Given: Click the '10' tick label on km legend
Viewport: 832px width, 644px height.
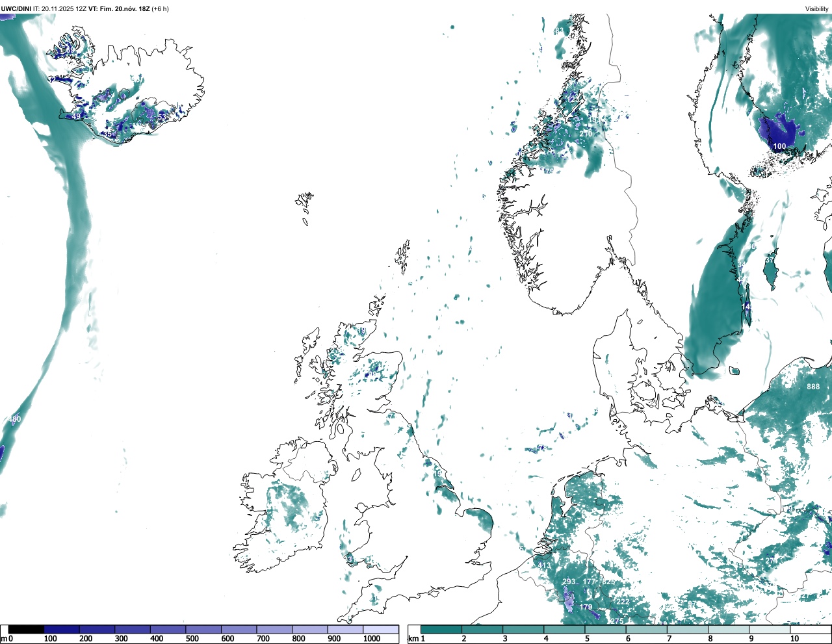Looking at the screenshot, I should 794,639.
